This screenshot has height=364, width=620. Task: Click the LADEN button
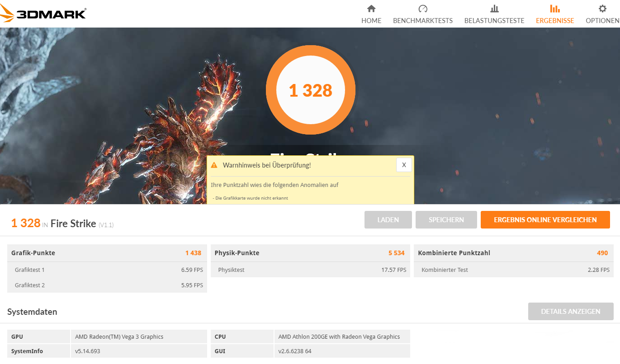pos(388,220)
